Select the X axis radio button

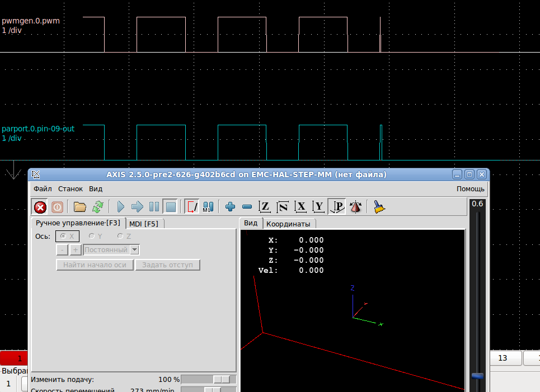coord(63,237)
